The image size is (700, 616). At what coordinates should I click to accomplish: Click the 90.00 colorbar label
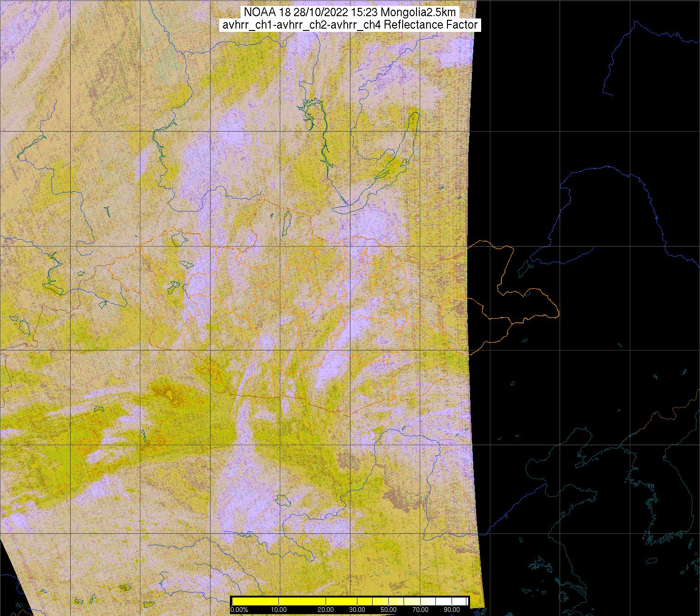[451, 610]
